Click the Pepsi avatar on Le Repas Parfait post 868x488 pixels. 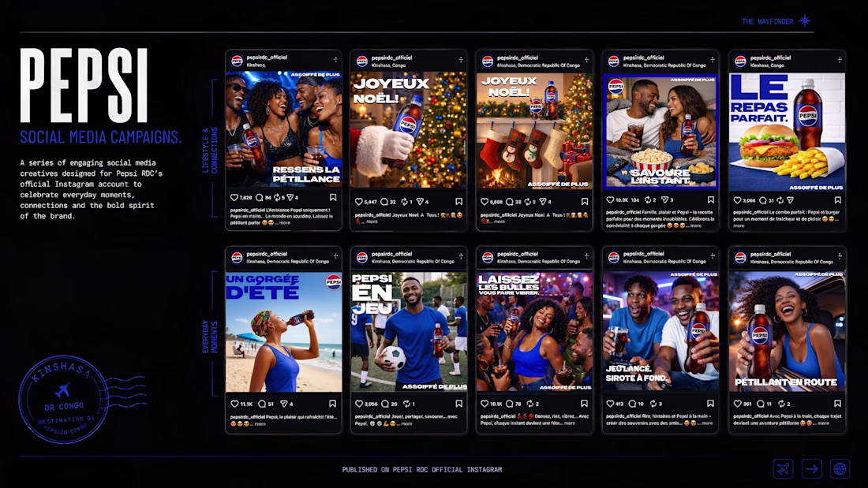(741, 61)
